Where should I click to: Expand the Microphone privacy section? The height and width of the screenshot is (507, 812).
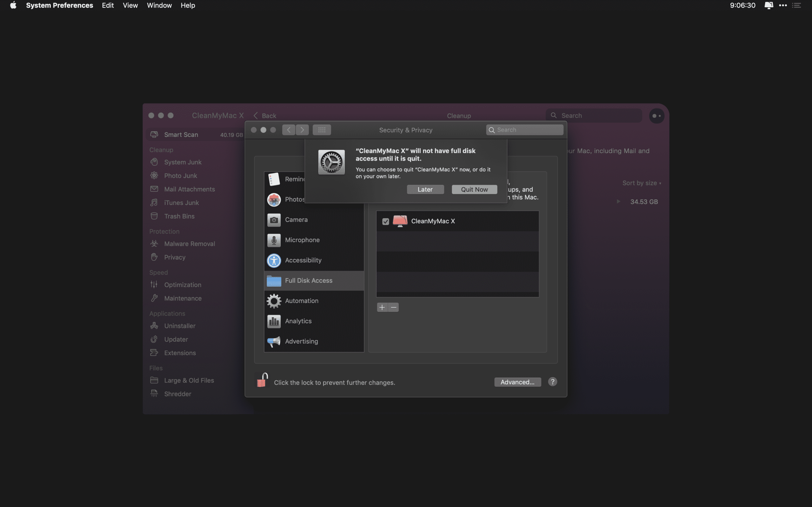pyautogui.click(x=302, y=240)
